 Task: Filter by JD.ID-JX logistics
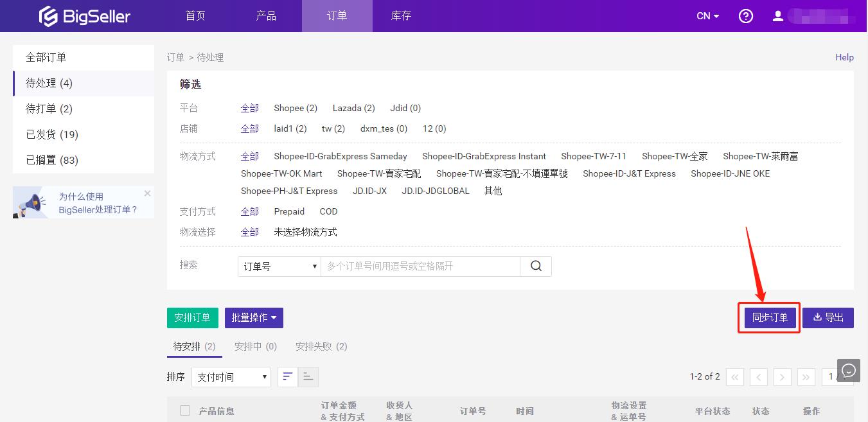369,191
